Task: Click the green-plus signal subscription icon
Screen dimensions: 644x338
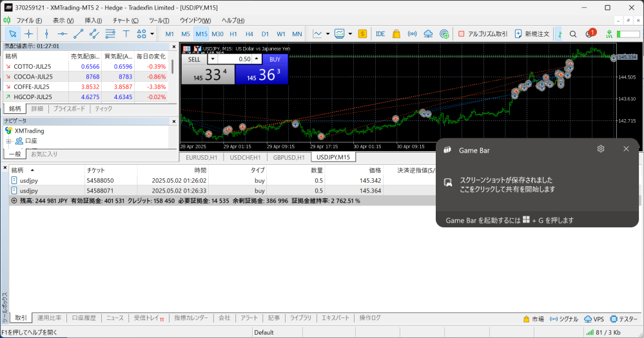Action: click(444, 34)
